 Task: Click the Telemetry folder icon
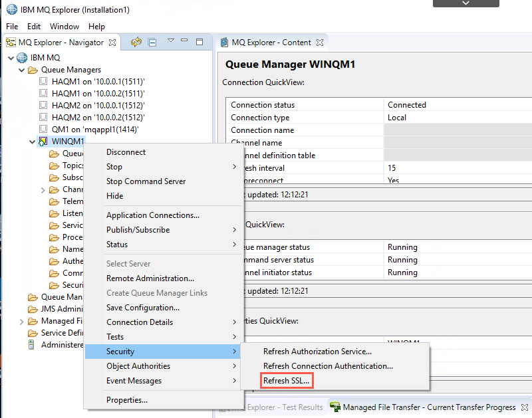coord(54,201)
